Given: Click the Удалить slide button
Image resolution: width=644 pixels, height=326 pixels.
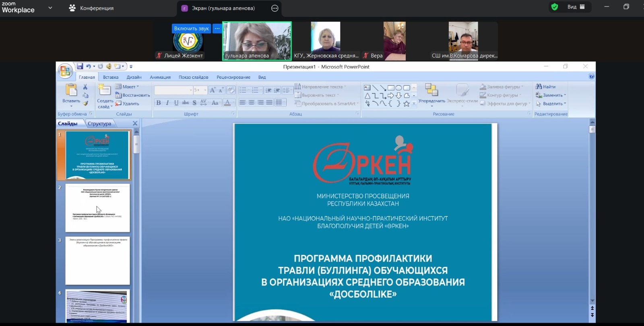Looking at the screenshot, I should click(x=127, y=104).
